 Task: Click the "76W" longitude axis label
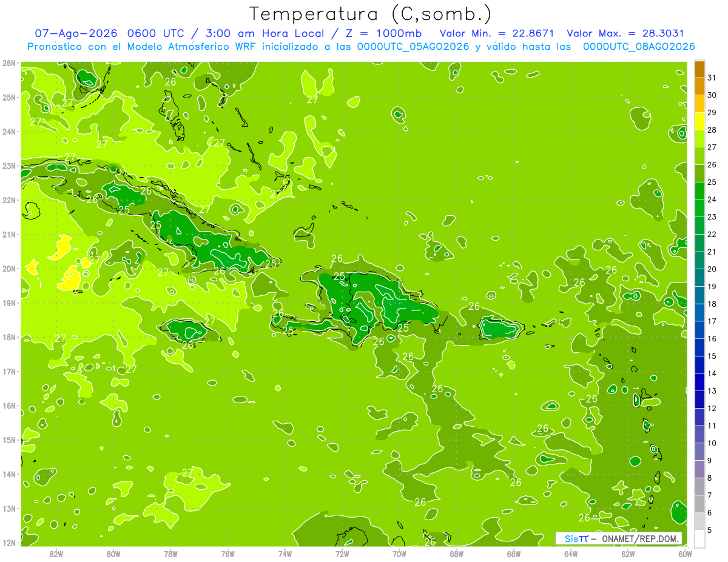[x=228, y=554]
